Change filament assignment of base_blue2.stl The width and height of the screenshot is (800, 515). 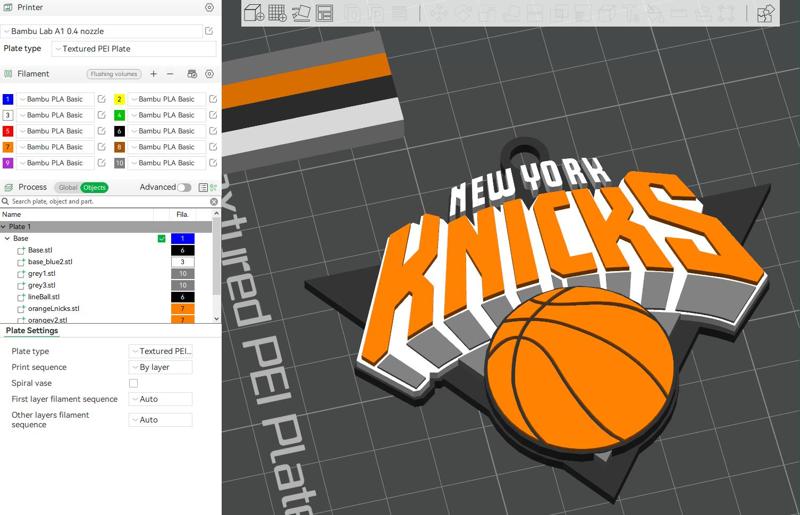point(183,262)
